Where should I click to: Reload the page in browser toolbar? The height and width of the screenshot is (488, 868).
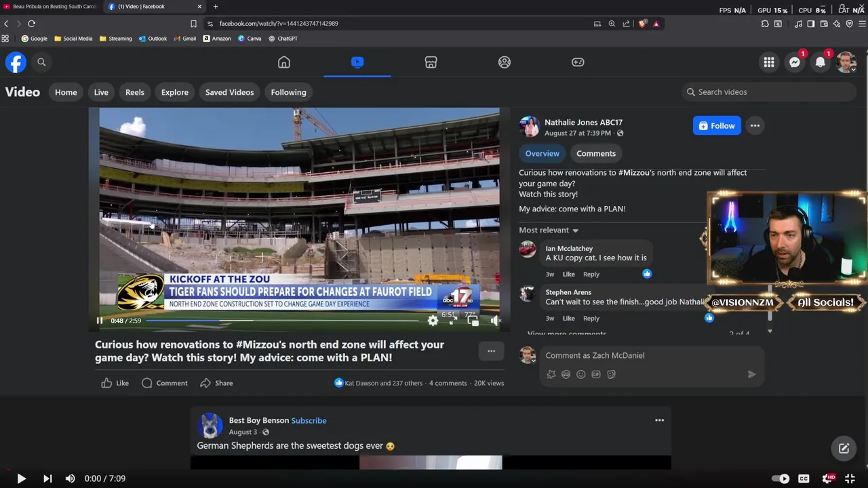[31, 24]
